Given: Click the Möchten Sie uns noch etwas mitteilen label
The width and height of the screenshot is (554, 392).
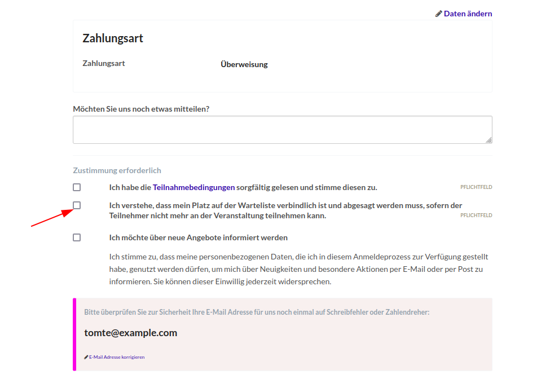Looking at the screenshot, I should [x=141, y=109].
